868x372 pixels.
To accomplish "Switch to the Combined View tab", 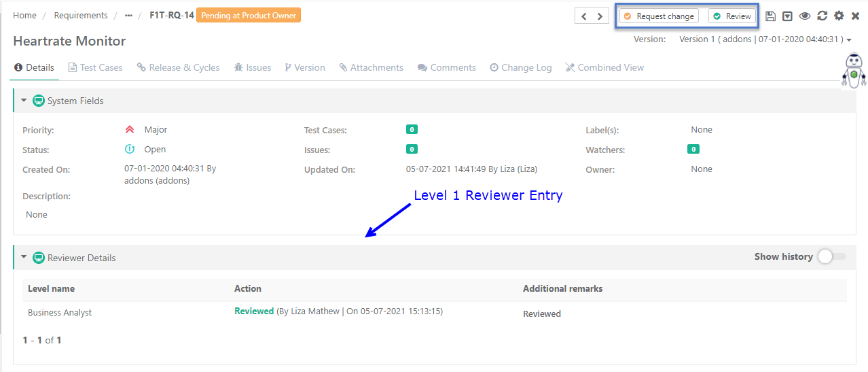I will tap(604, 67).
